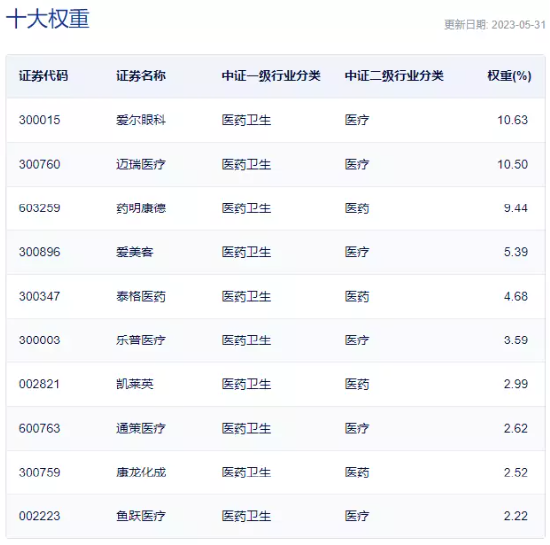Click the 权重(%) column header
Image resolution: width=550 pixels, height=545 pixels.
[509, 76]
